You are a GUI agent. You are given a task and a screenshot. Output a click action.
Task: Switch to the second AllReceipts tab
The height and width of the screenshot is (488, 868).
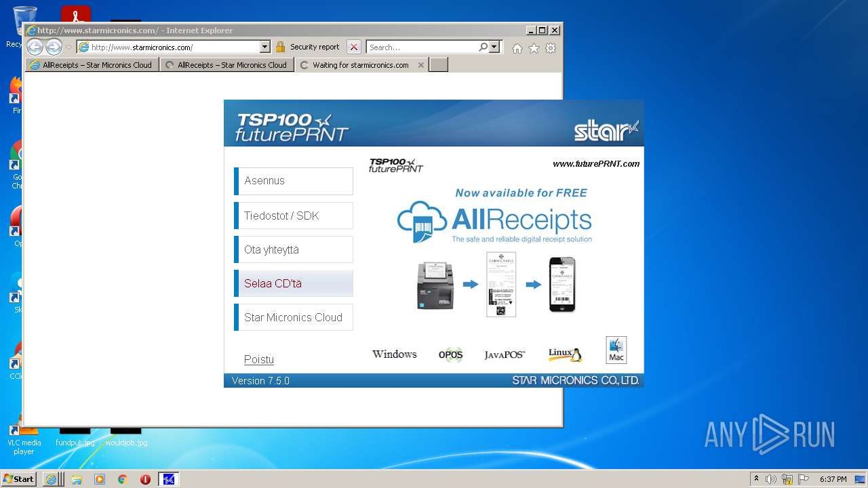point(227,65)
